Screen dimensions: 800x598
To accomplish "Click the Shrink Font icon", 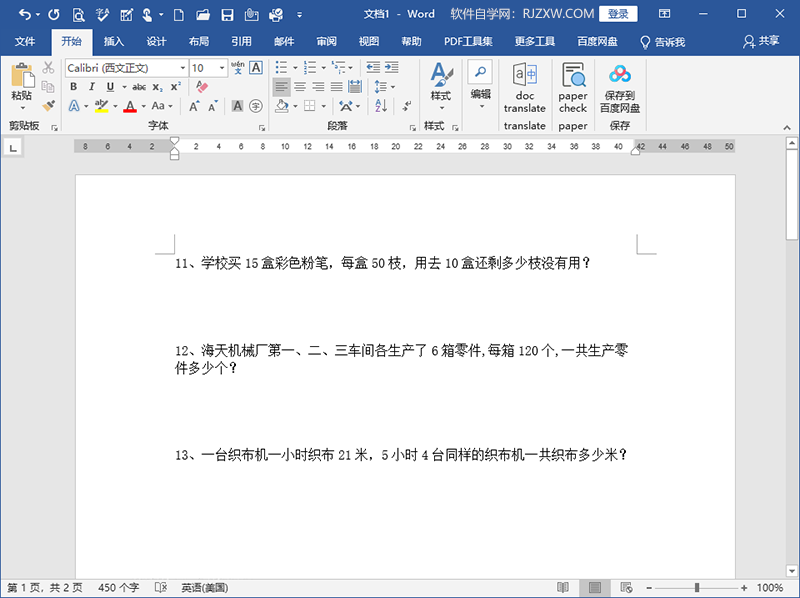I will (x=213, y=106).
